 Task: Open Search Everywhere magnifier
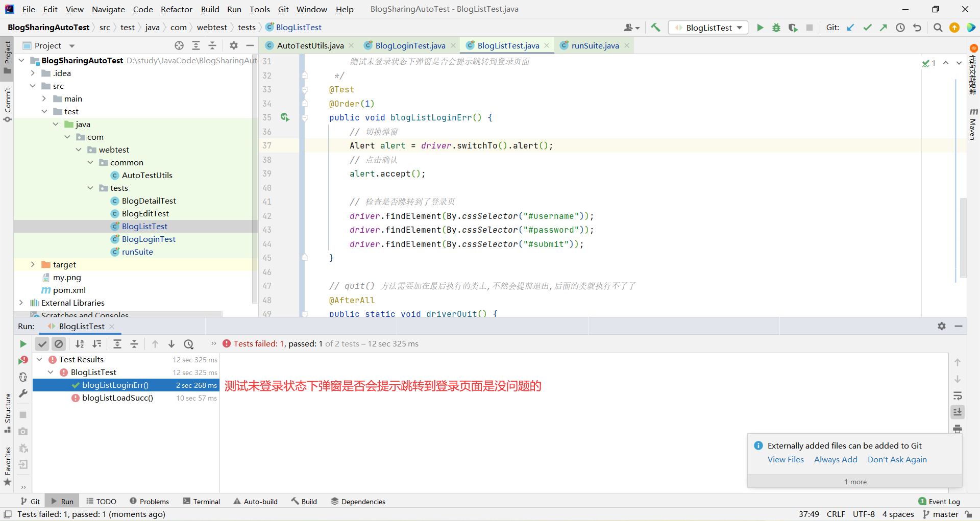(938, 28)
